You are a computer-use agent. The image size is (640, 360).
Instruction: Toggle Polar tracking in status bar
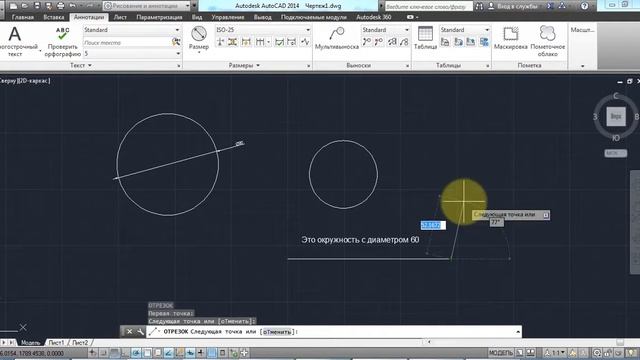136,353
